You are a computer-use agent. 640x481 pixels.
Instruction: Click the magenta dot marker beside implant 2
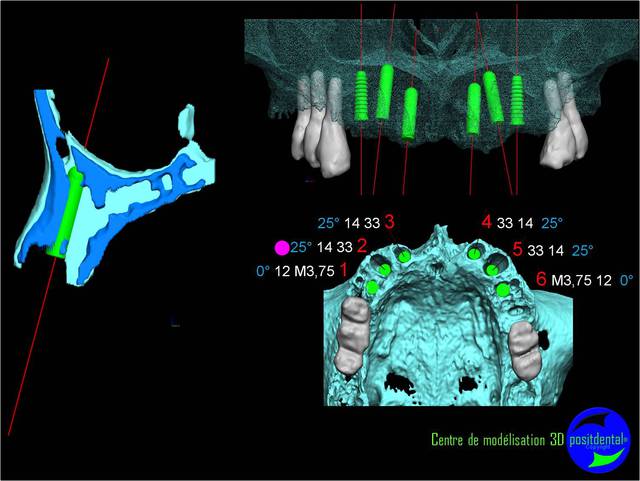tap(282, 247)
